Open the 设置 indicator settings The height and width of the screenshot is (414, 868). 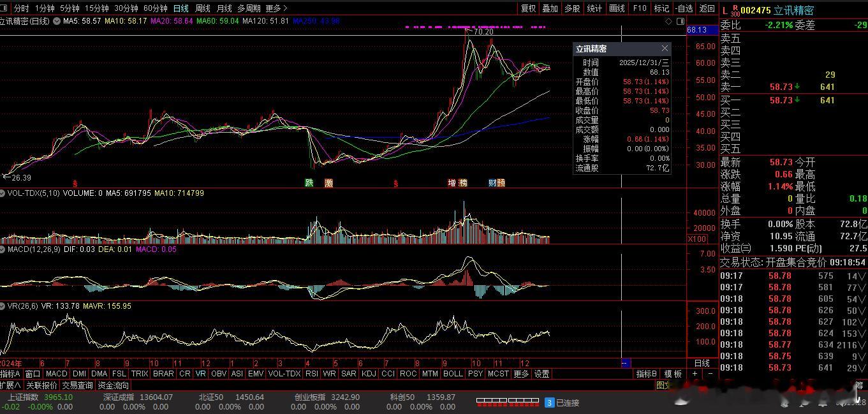click(541, 374)
